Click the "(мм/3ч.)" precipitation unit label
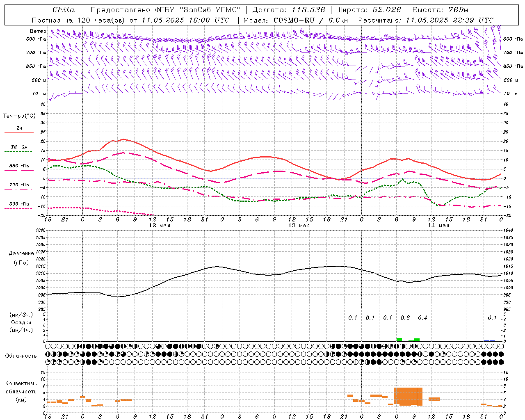The height and width of the screenshot is (420, 525). point(21,315)
